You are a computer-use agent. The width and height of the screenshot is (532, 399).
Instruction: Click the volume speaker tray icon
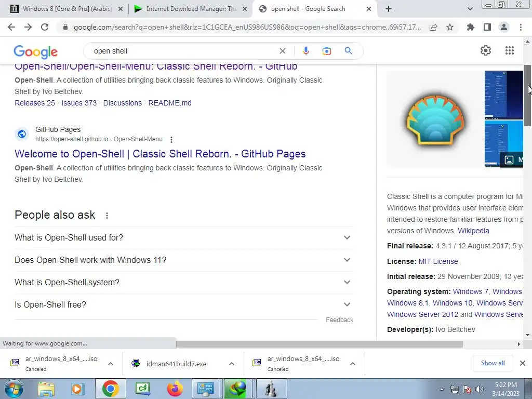coord(480,389)
